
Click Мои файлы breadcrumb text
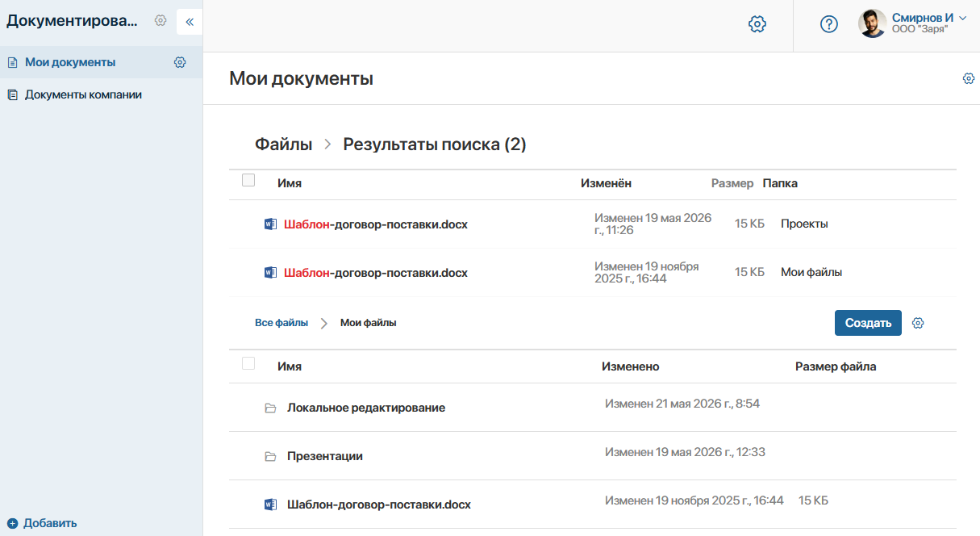(368, 322)
